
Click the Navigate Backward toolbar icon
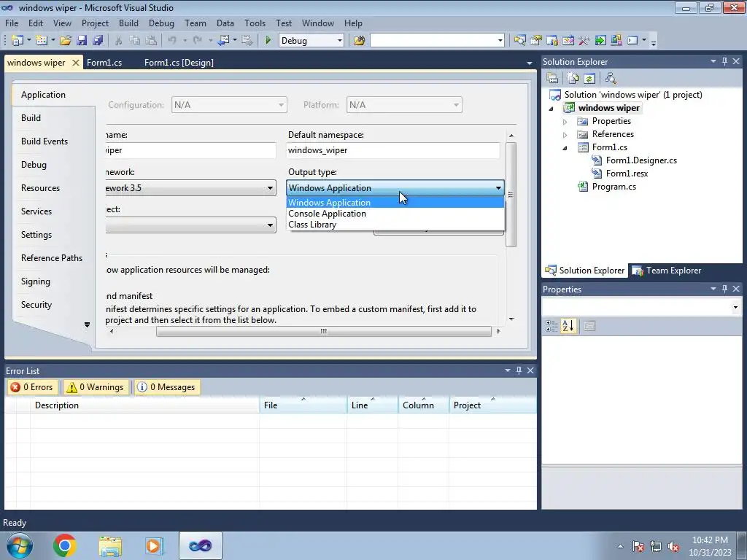[223, 41]
